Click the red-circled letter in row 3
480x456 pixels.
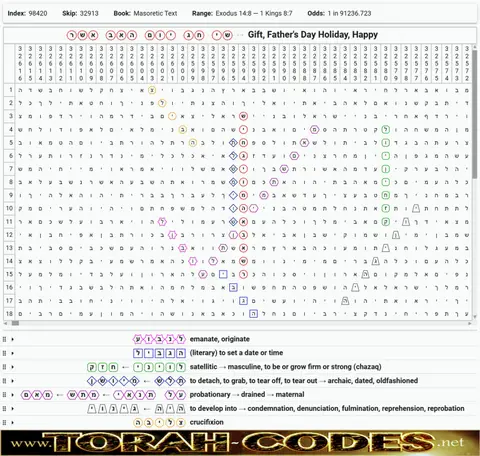243,116
